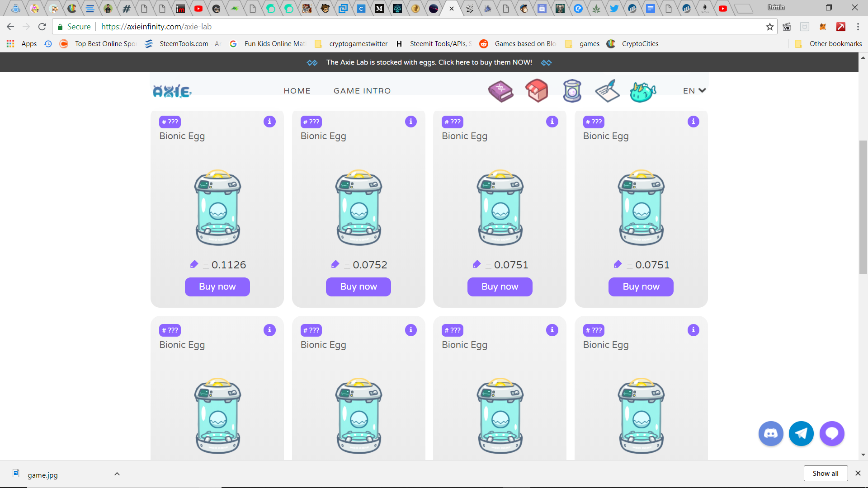
Task: Go to HOME nav item
Action: (297, 91)
